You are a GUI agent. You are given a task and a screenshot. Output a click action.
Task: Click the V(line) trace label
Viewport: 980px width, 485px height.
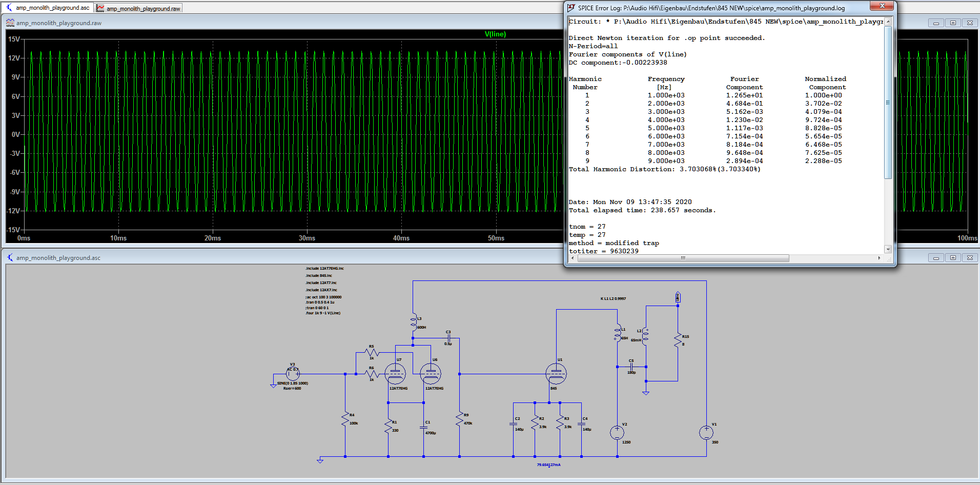tap(495, 34)
